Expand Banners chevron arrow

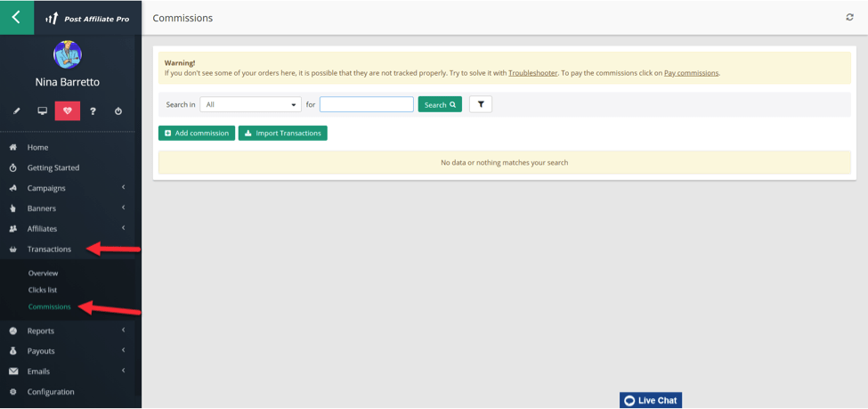[124, 208]
